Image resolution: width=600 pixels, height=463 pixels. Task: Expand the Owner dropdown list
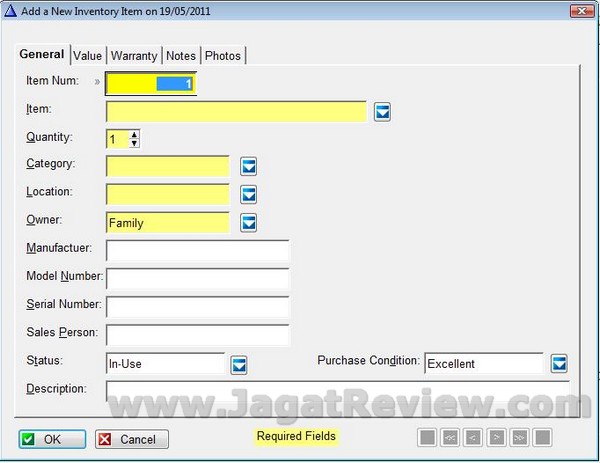click(249, 223)
